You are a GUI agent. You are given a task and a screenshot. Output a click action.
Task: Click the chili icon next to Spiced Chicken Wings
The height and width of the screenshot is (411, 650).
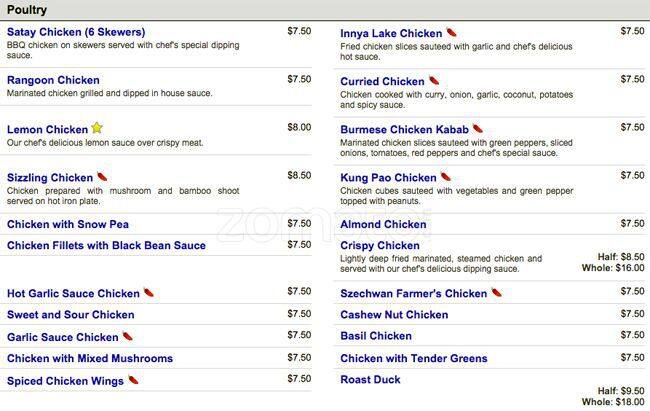point(133,380)
